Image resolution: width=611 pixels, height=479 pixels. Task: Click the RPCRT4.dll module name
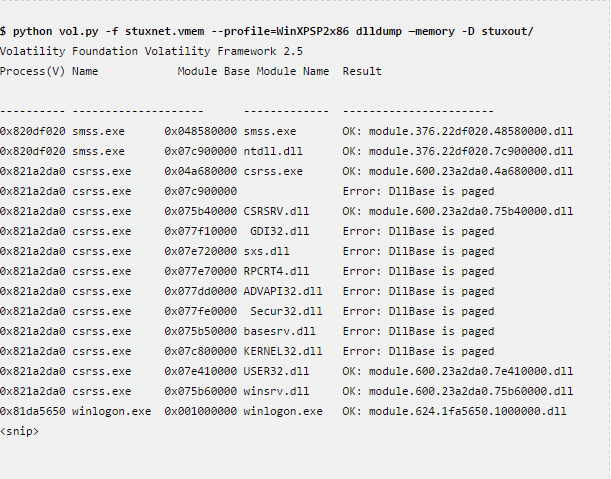click(276, 271)
